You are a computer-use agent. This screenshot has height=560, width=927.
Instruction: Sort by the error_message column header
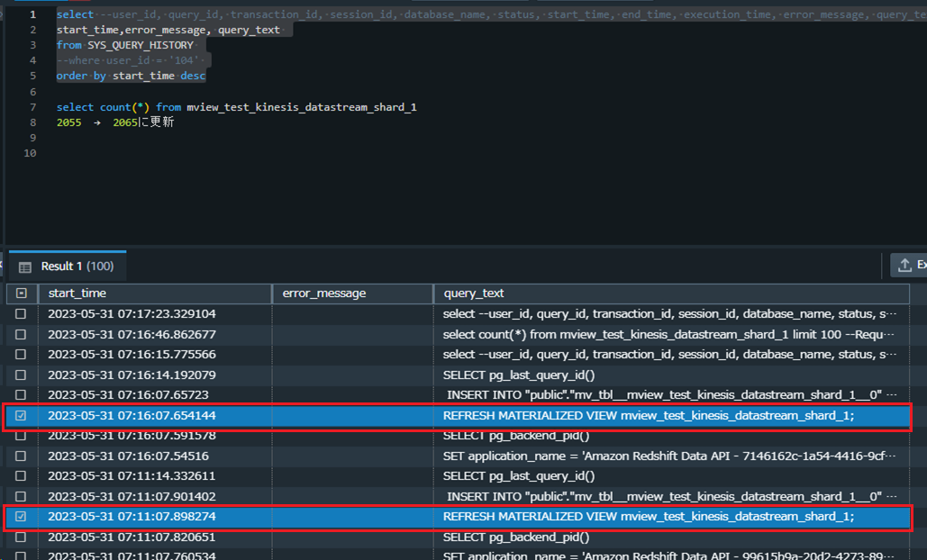tap(352, 293)
